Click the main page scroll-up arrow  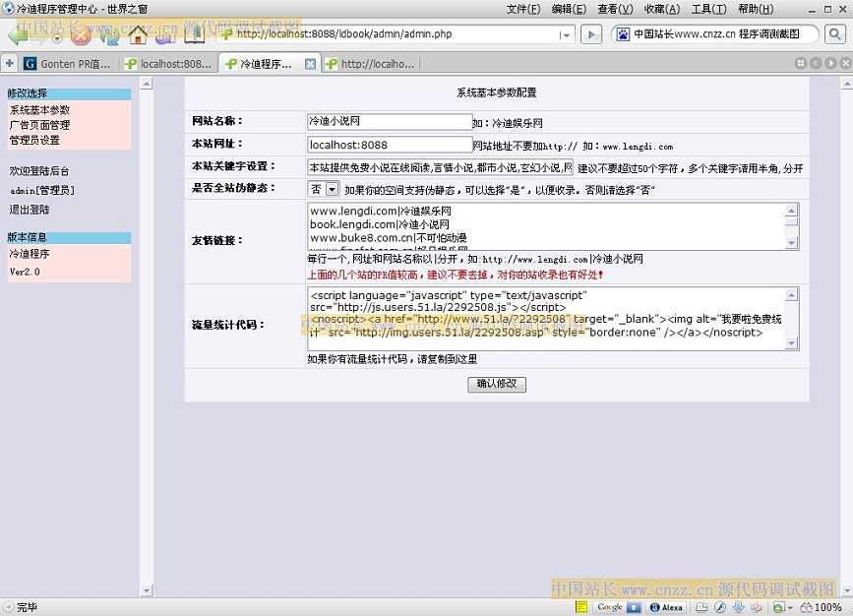(846, 84)
